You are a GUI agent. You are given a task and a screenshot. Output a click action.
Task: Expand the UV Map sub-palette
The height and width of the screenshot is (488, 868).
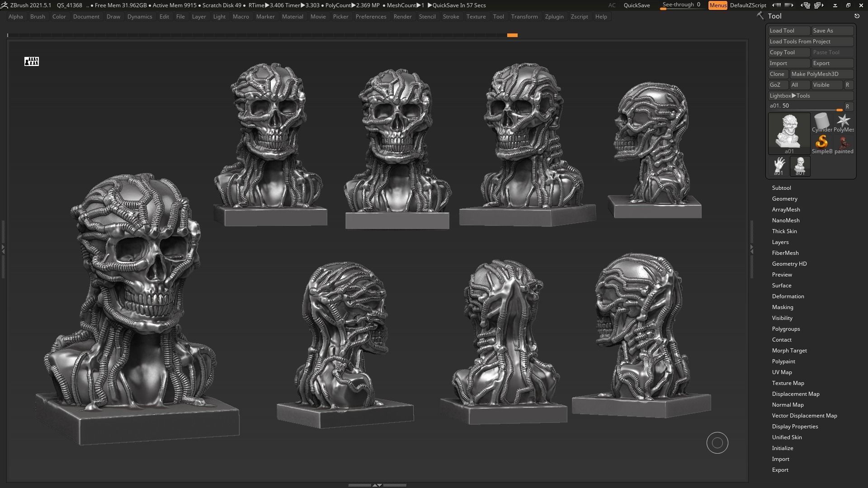pyautogui.click(x=782, y=372)
